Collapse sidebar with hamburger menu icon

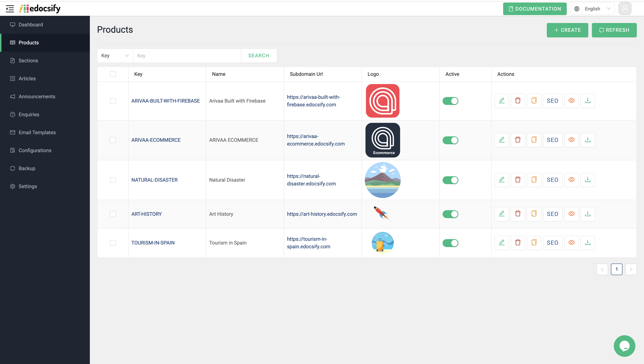(10, 9)
